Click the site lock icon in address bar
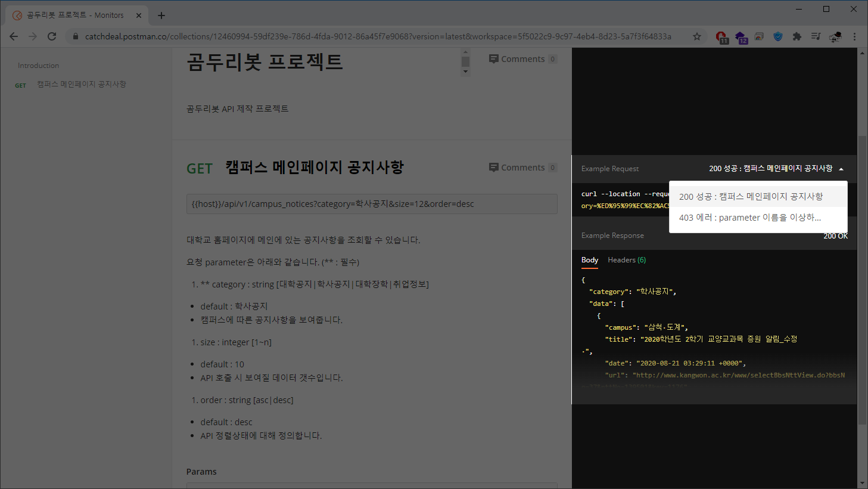868x489 pixels. coord(75,36)
